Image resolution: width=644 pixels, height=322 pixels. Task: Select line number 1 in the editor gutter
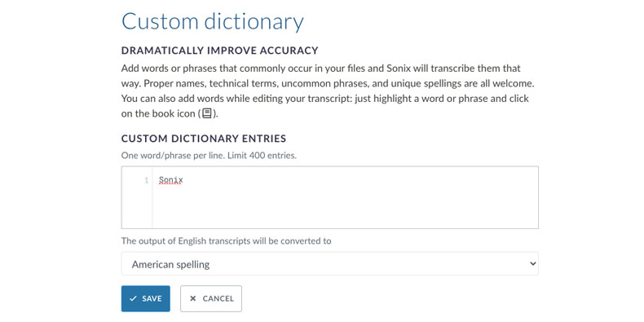pyautogui.click(x=146, y=180)
